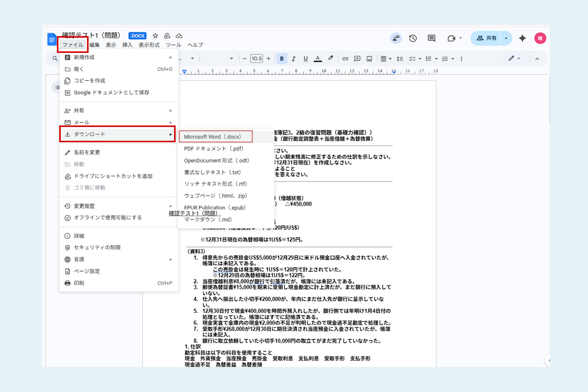This screenshot has height=392, width=588.
Task: Choose Microsoft Word (.docx) from submenu
Action: coord(212,137)
